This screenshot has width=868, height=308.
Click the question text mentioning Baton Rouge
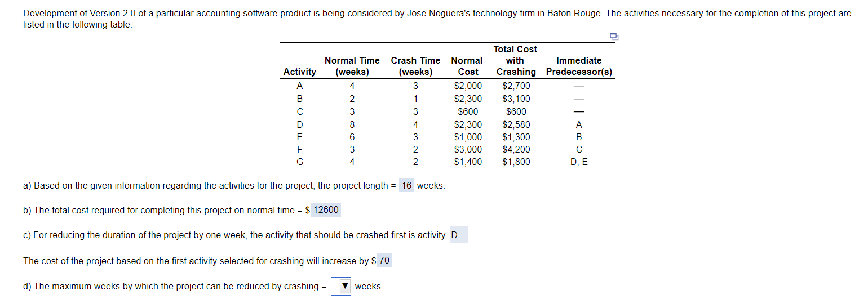click(437, 19)
